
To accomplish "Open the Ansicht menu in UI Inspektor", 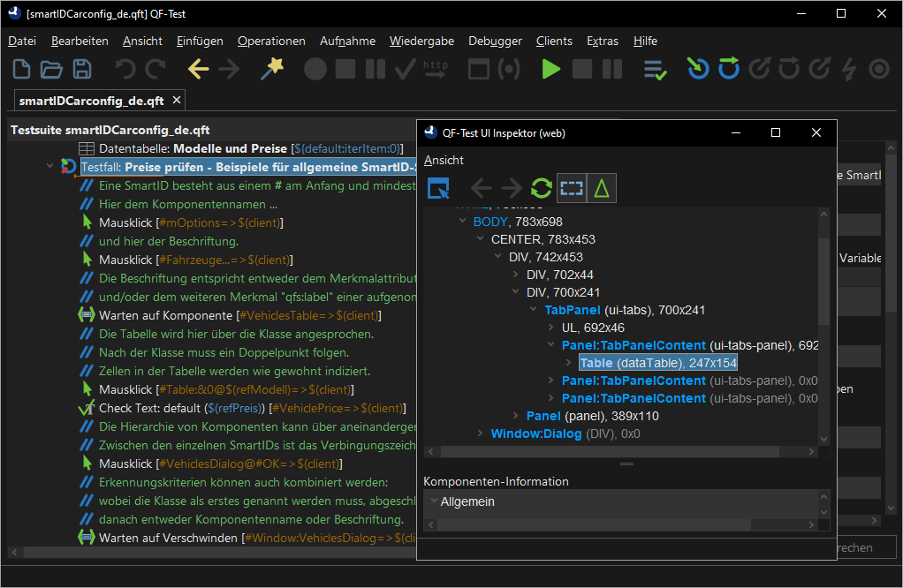I will coord(444,160).
